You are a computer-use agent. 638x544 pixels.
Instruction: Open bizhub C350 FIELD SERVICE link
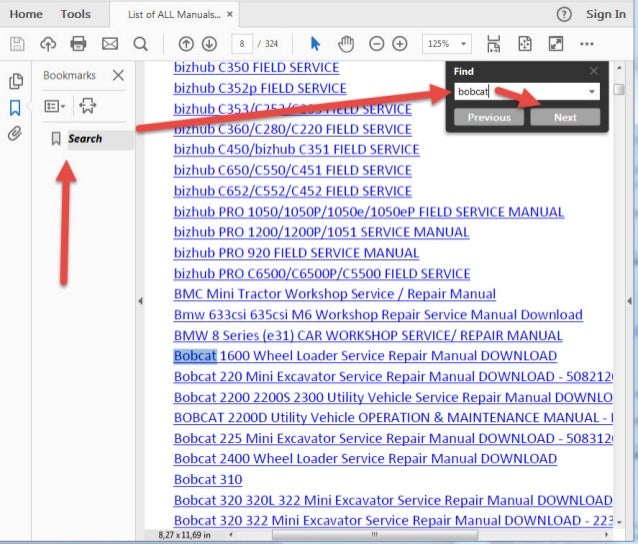tap(256, 68)
